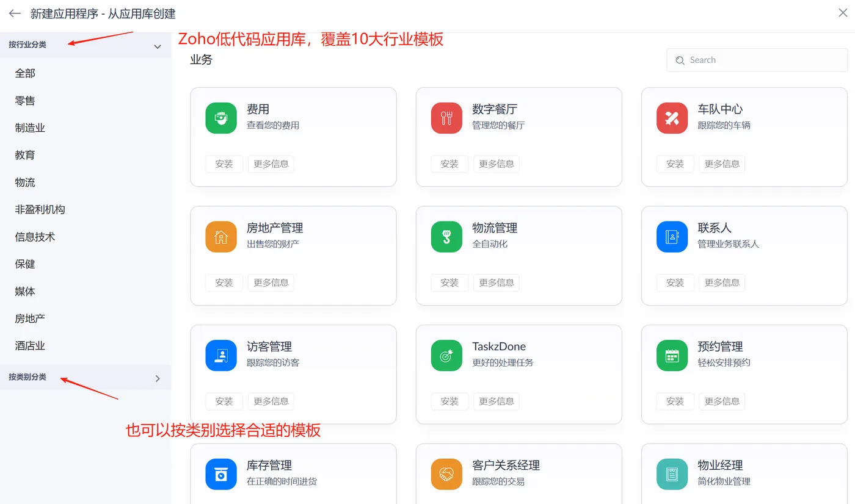Click the 物业经理 property manager icon
The image size is (855, 504).
pos(671,474)
